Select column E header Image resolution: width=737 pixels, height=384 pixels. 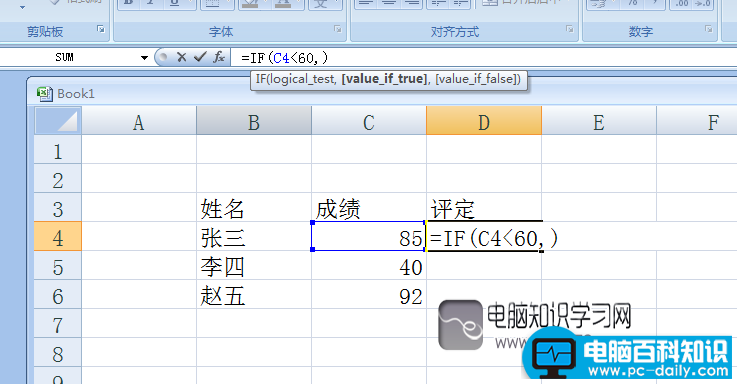coord(599,121)
